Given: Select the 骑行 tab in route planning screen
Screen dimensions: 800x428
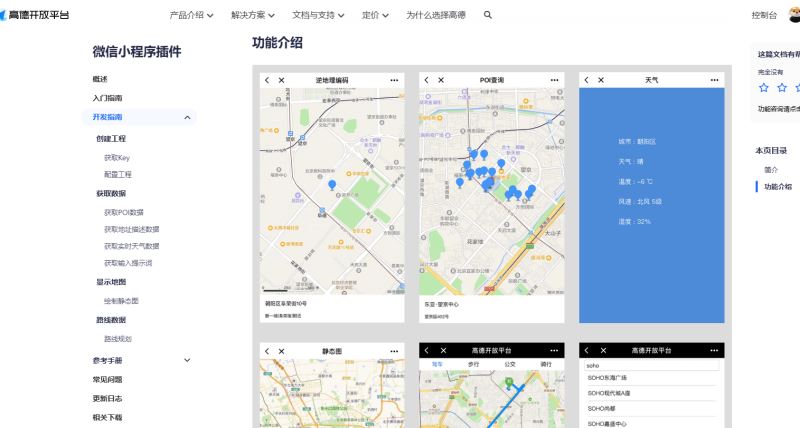Looking at the screenshot, I should point(546,364).
